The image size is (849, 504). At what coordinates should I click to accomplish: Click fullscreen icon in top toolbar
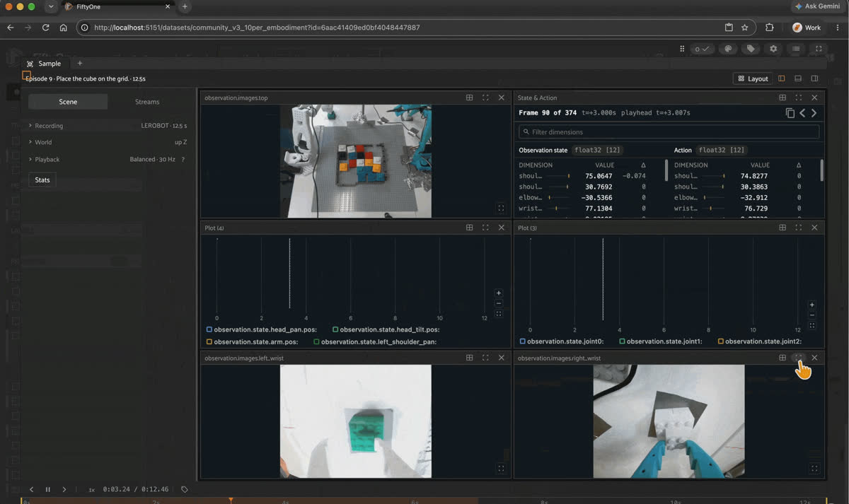point(819,49)
